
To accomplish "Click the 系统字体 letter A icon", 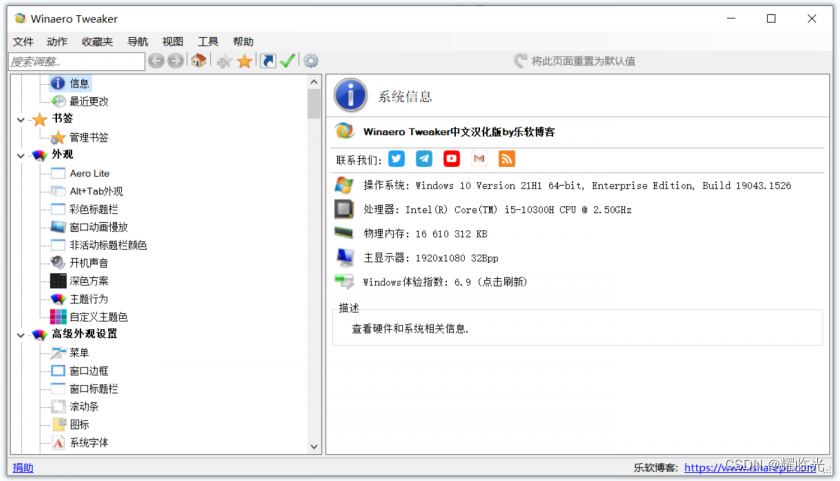I will click(x=58, y=442).
